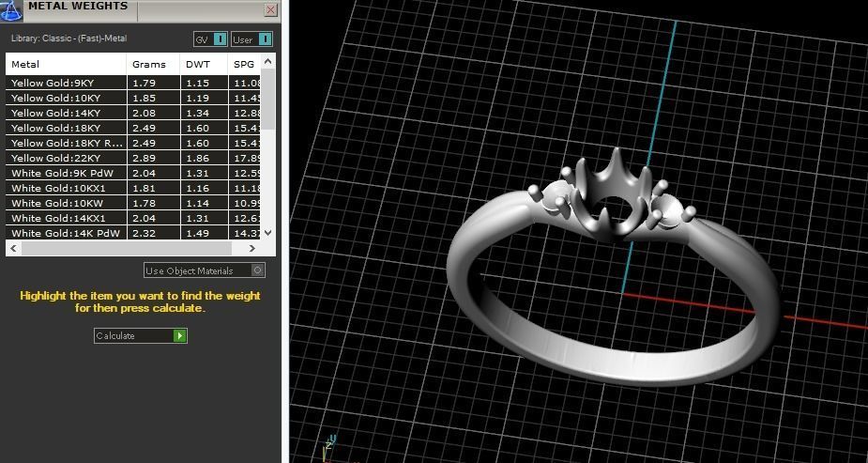Close the Metal Weights panel
868x463 pixels.
pos(270,10)
